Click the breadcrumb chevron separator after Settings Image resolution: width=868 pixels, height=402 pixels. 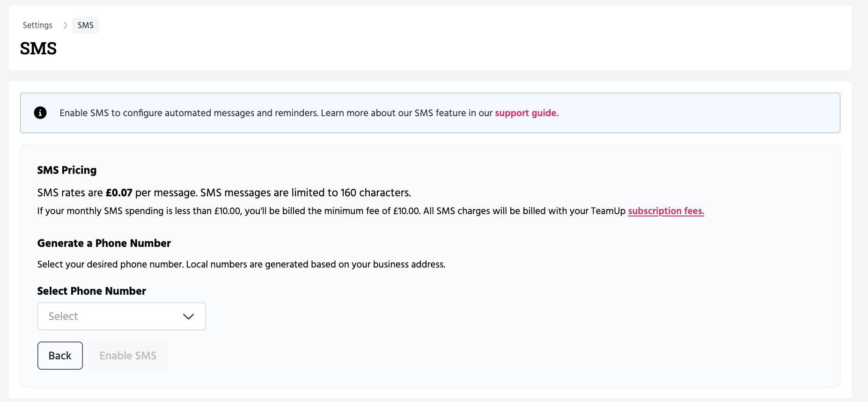tap(65, 25)
